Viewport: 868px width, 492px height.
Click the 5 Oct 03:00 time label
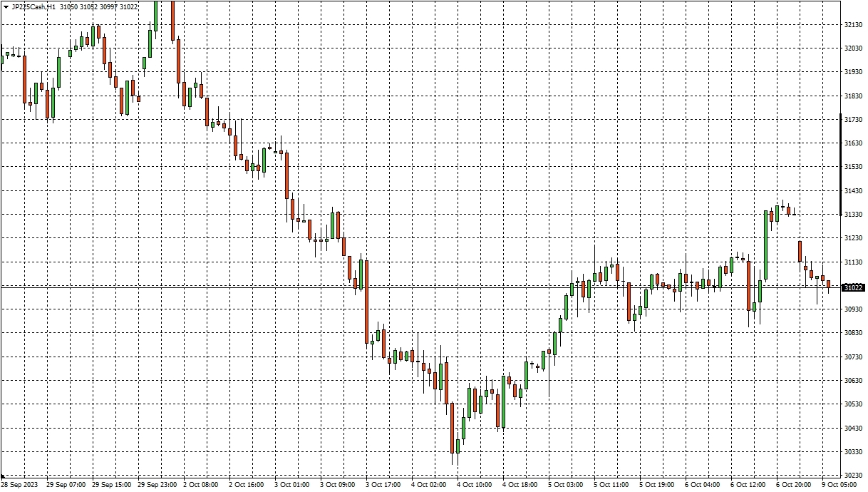tap(567, 485)
